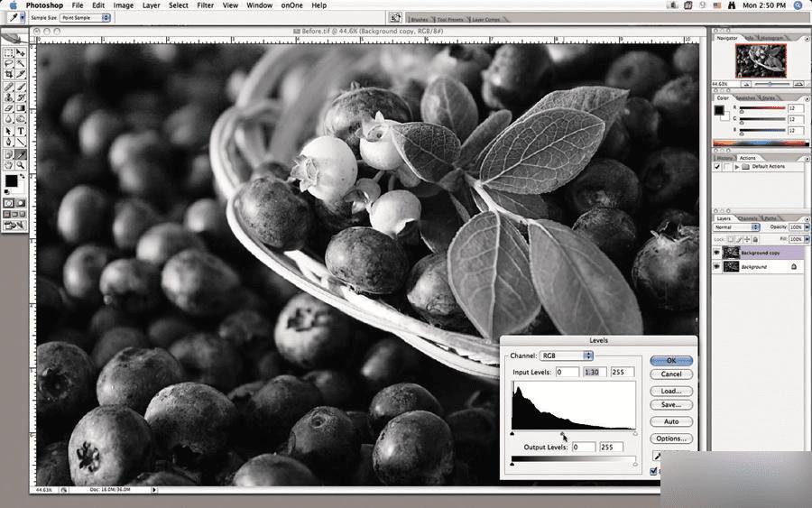
Task: Select the Lasso tool
Action: click(8, 63)
